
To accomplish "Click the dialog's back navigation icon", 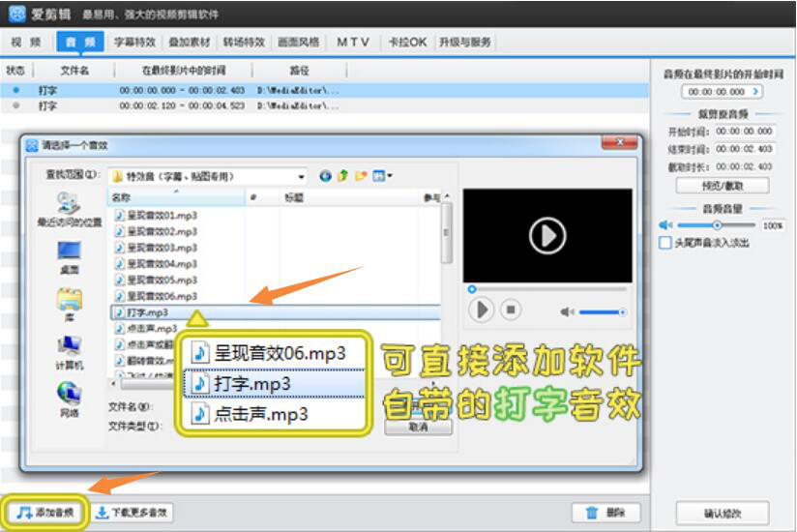I will pyautogui.click(x=325, y=176).
